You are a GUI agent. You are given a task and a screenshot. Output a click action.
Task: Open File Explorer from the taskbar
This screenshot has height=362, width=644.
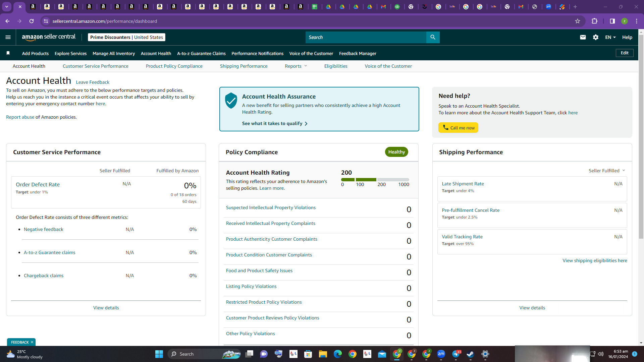(x=323, y=354)
